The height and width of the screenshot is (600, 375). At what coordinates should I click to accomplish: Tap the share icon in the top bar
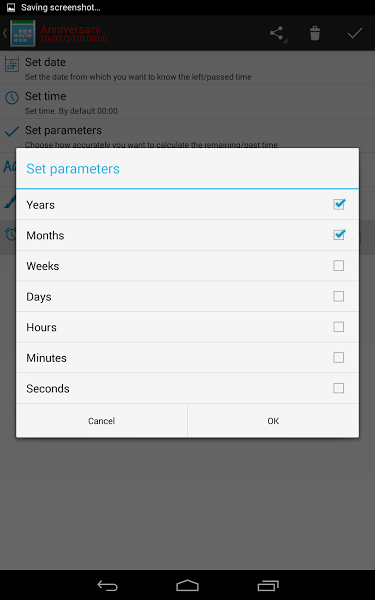[x=277, y=33]
